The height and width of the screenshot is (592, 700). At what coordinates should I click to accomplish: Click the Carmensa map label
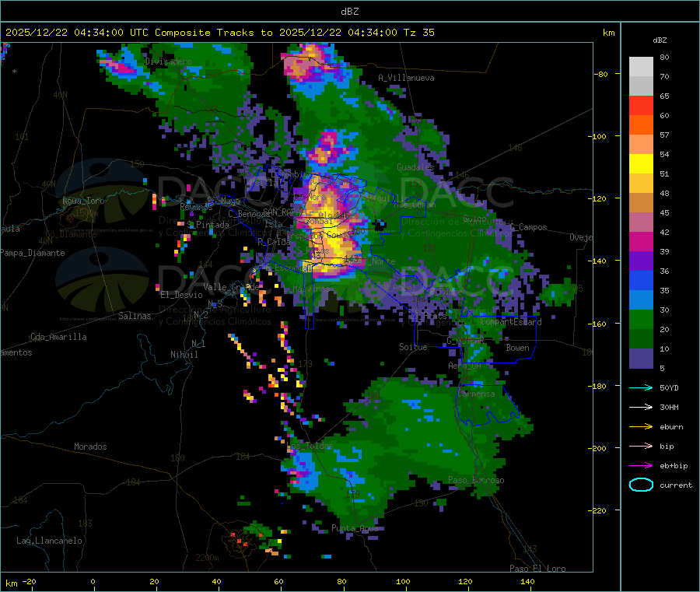pyautogui.click(x=476, y=394)
